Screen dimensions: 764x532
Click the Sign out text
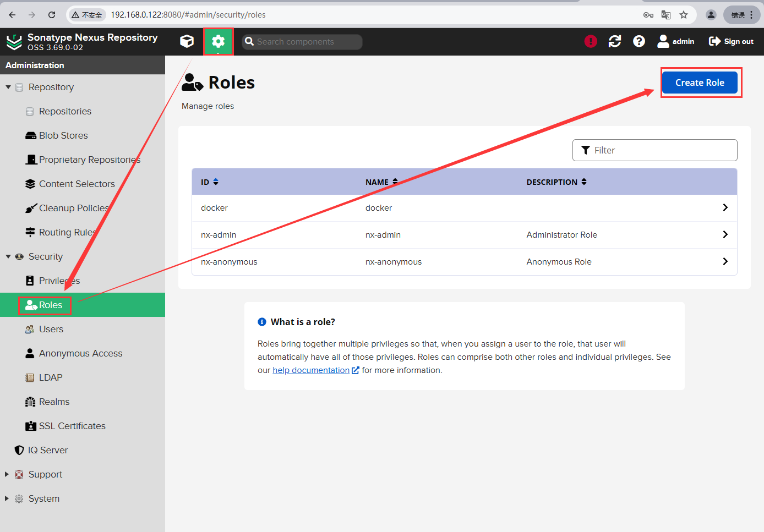click(x=739, y=41)
